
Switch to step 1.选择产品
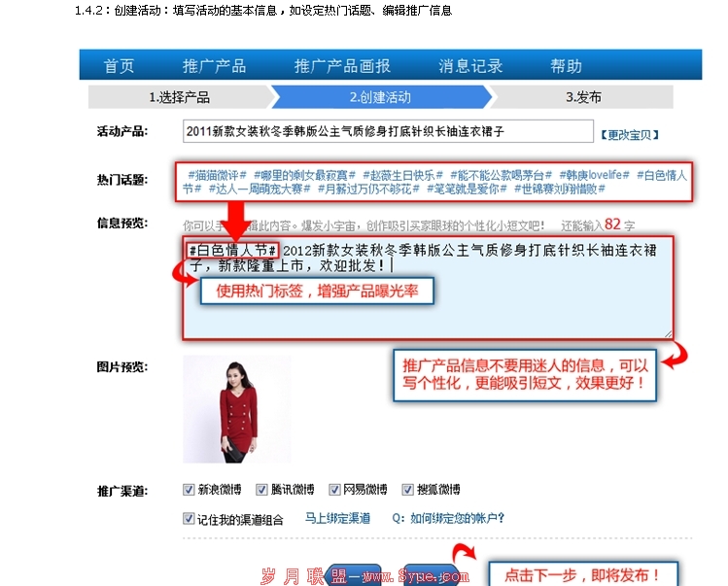179,97
